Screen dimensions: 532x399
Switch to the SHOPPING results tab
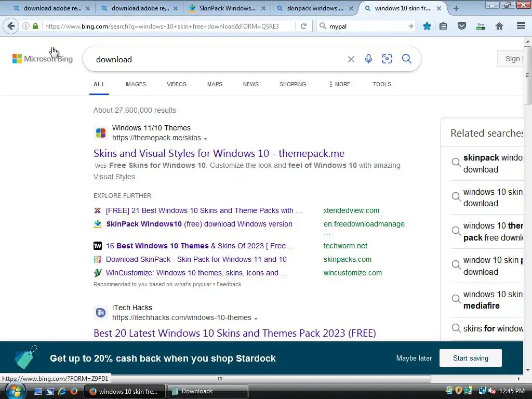tap(292, 84)
